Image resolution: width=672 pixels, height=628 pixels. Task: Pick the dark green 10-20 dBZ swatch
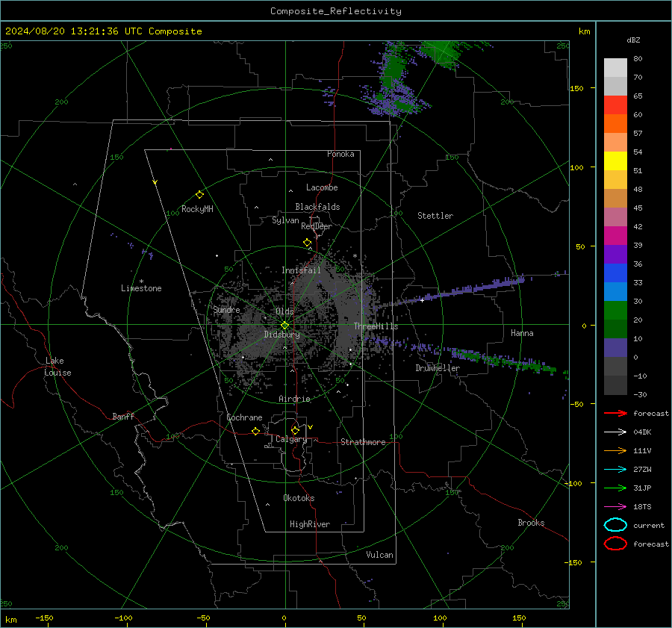(x=615, y=329)
